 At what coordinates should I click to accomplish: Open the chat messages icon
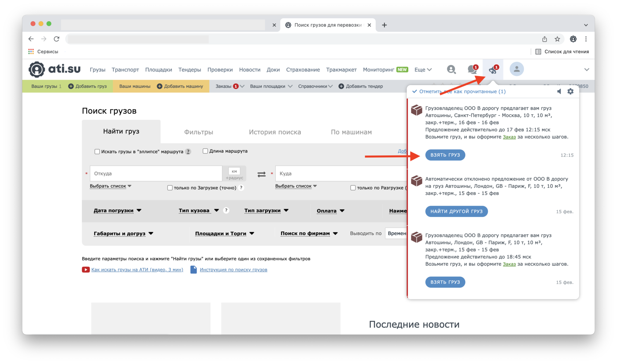click(472, 69)
